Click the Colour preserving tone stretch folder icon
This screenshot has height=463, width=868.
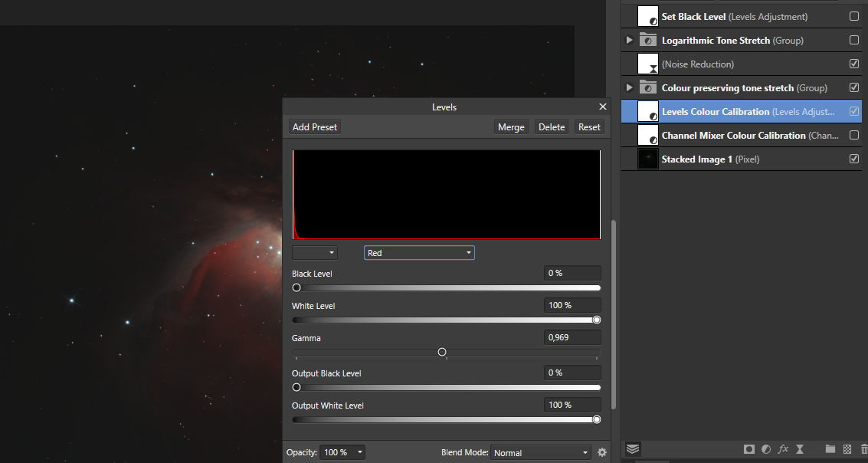[647, 87]
